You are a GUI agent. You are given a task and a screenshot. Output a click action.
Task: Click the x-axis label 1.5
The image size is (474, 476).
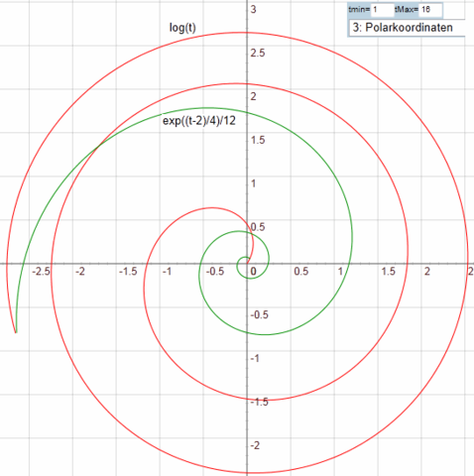pos(389,272)
